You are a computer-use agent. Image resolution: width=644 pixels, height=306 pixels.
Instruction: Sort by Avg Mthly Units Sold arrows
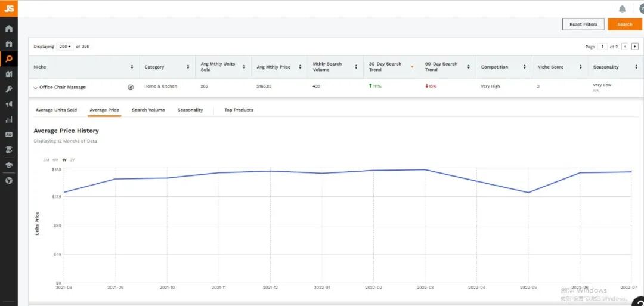pyautogui.click(x=244, y=67)
